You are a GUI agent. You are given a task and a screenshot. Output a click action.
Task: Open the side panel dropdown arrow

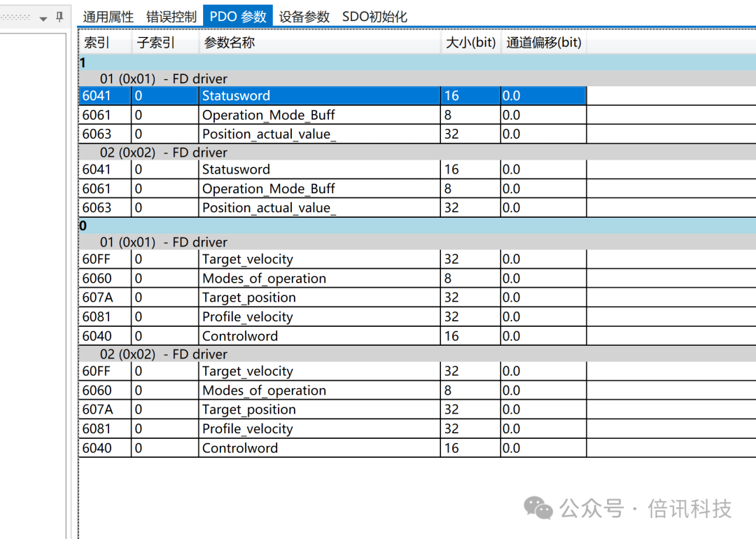coord(43,19)
